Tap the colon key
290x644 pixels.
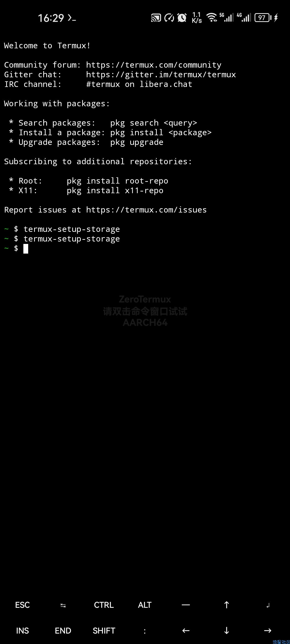click(145, 631)
